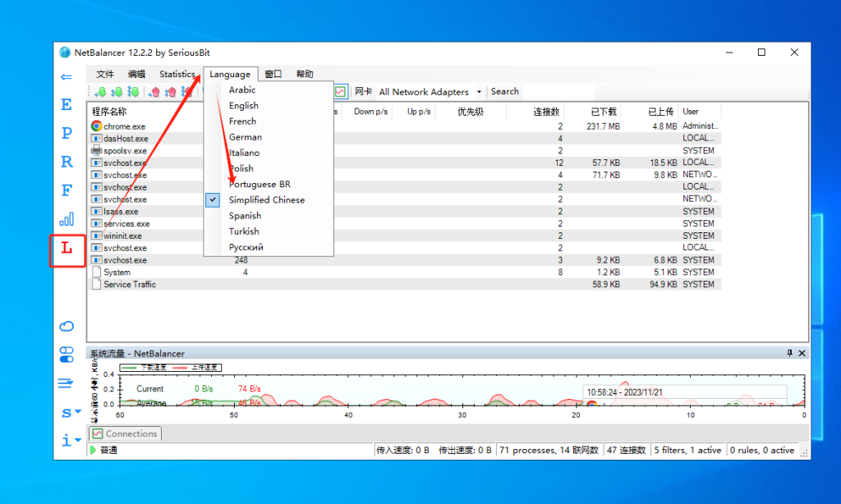Close the system traffic panel

pyautogui.click(x=802, y=353)
